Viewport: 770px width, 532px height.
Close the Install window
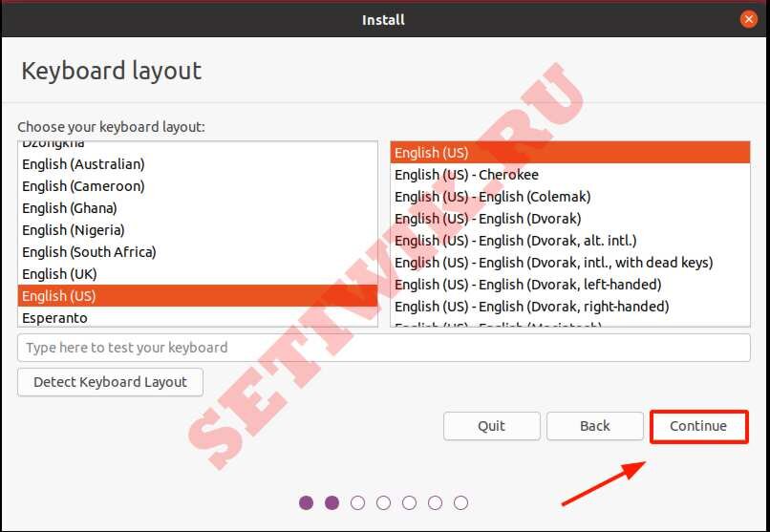tap(748, 20)
